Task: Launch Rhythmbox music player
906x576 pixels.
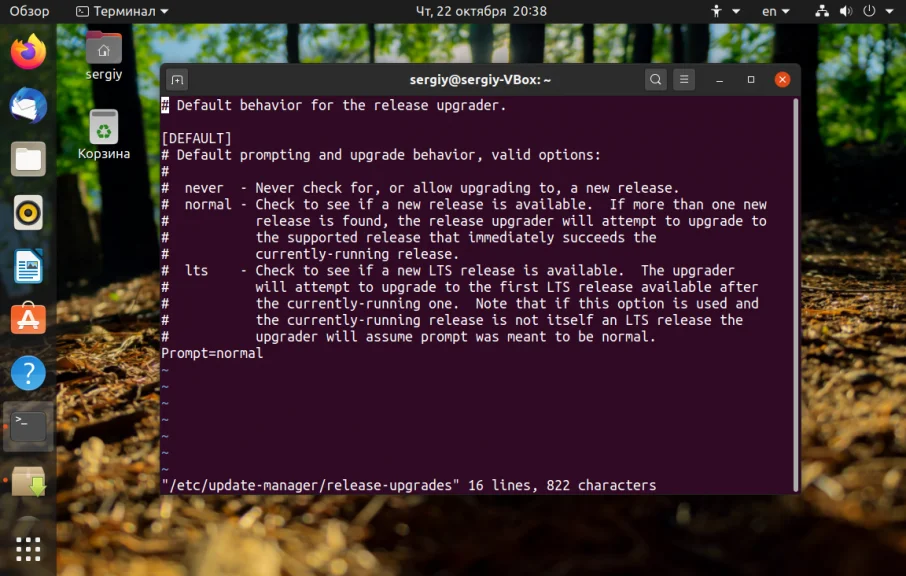Action: click(28, 213)
